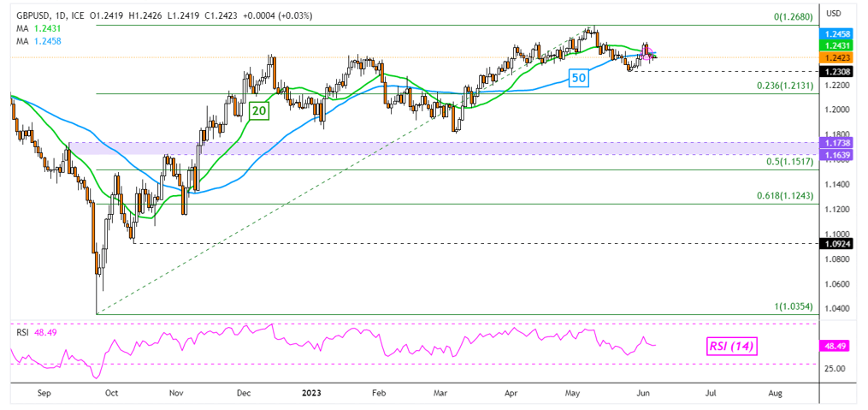868x410 pixels.
Task: Click the GBPUSD symbol title
Action: pos(32,16)
